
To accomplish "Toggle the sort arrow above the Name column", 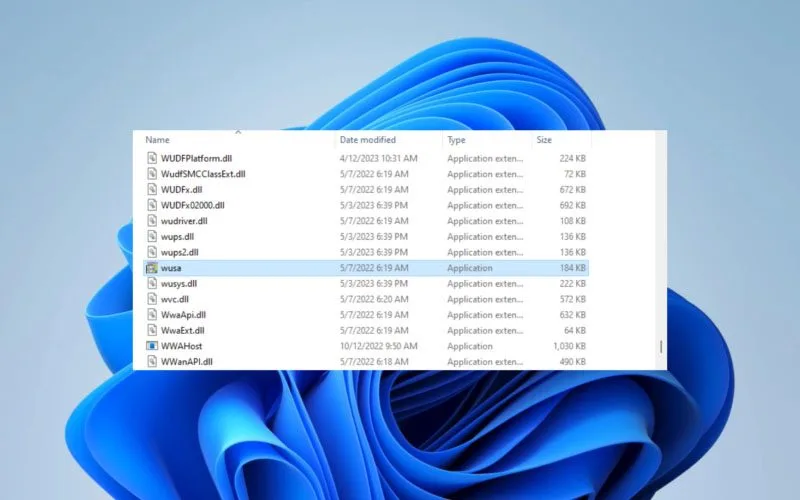I will tap(238, 132).
